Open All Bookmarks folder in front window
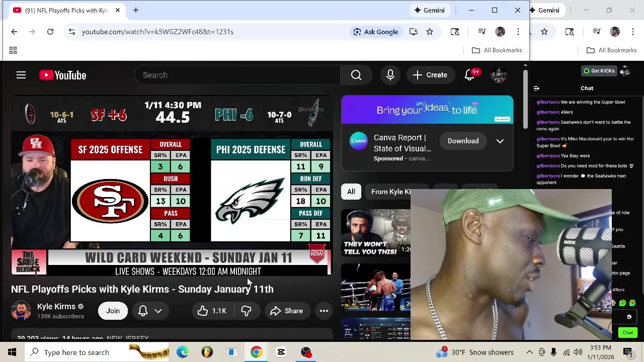This screenshot has height=362, width=644. (x=497, y=50)
